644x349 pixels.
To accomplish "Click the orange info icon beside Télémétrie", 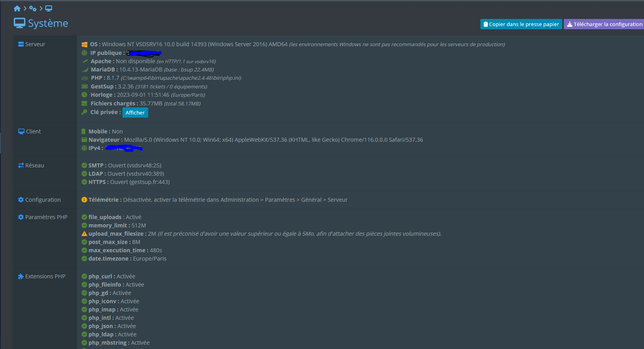I will (x=84, y=200).
